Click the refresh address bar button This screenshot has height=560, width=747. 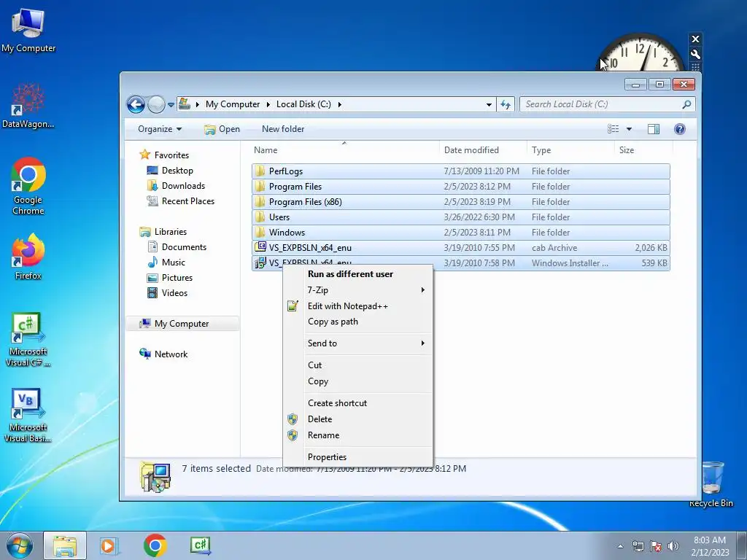506,104
